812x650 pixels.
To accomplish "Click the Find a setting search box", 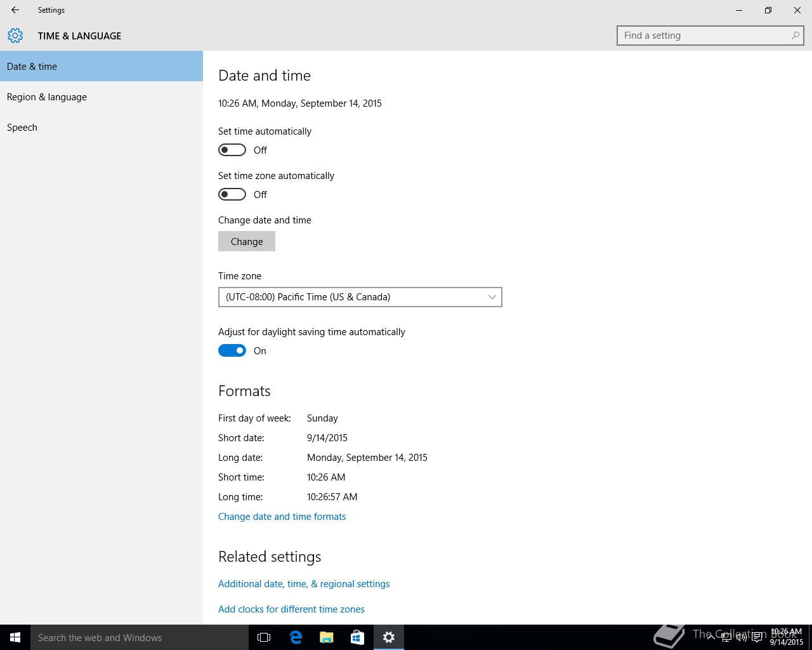I will point(704,36).
